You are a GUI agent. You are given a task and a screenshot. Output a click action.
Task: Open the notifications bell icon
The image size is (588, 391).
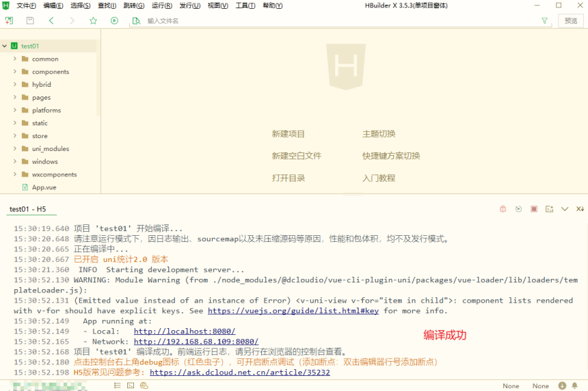coord(574,386)
